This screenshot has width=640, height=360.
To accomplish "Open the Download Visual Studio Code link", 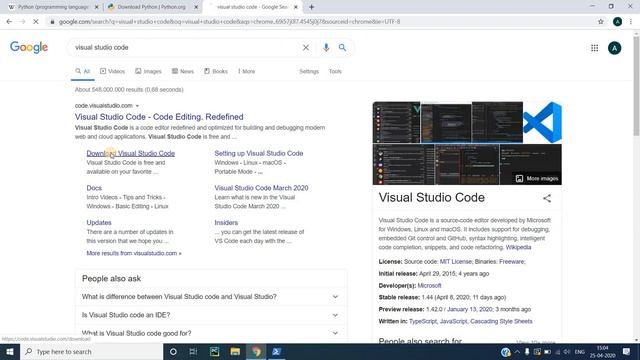I will point(131,153).
